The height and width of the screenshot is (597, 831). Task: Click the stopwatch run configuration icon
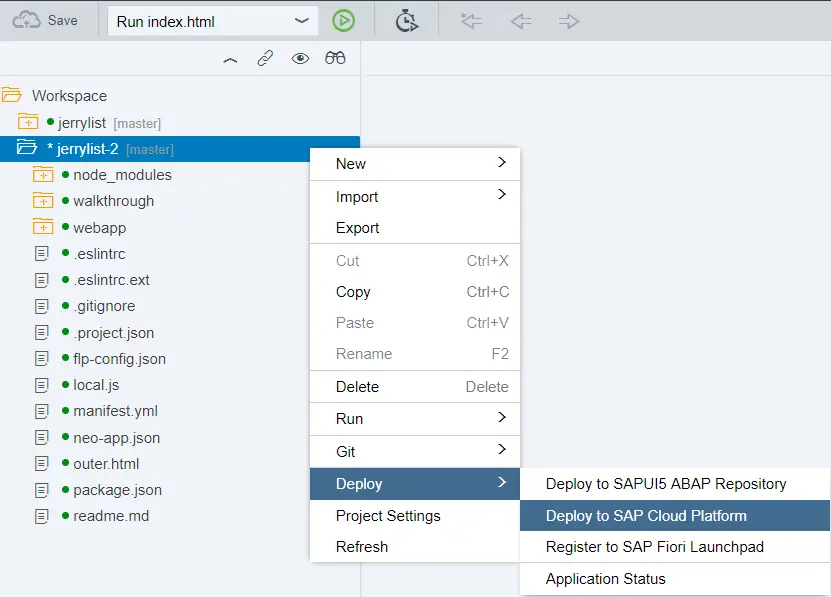tap(406, 21)
